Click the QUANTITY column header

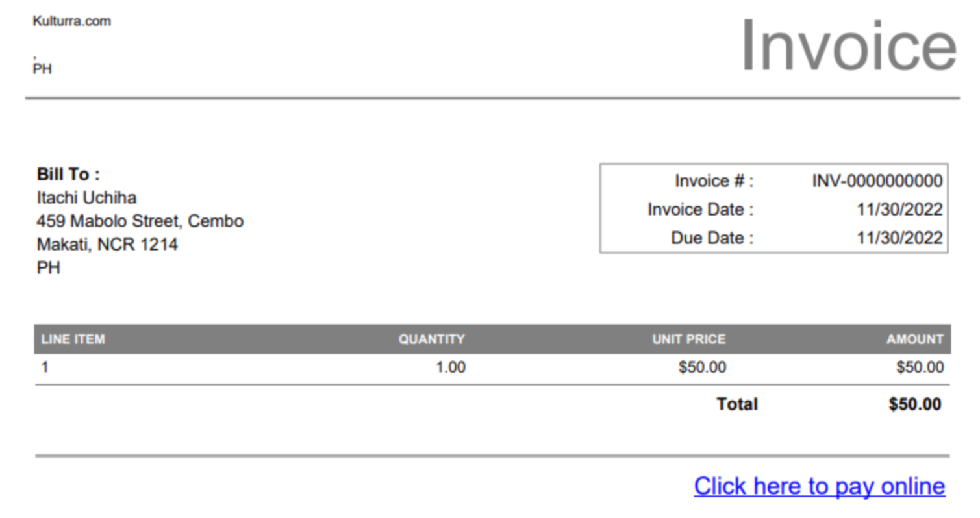(x=431, y=339)
